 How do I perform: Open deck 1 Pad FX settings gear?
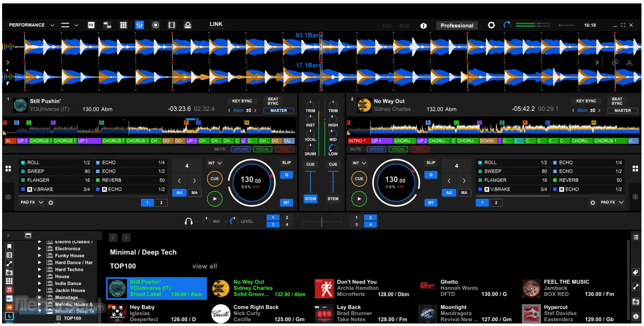51,203
